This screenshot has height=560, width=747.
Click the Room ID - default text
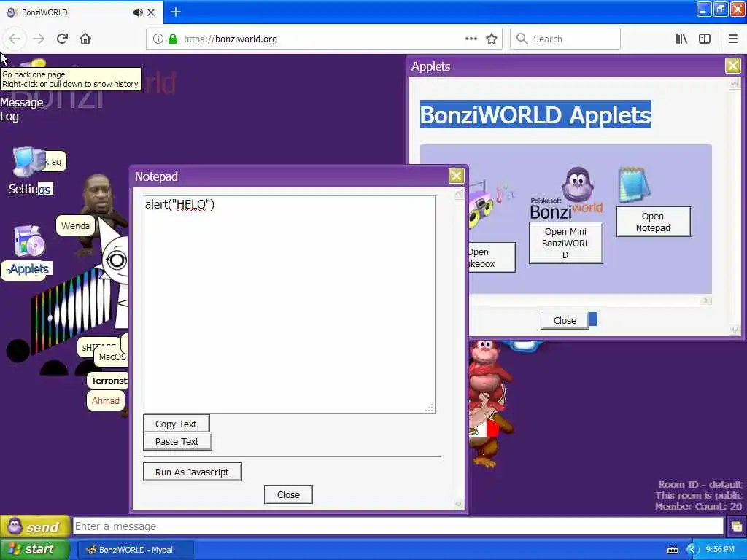pyautogui.click(x=700, y=484)
